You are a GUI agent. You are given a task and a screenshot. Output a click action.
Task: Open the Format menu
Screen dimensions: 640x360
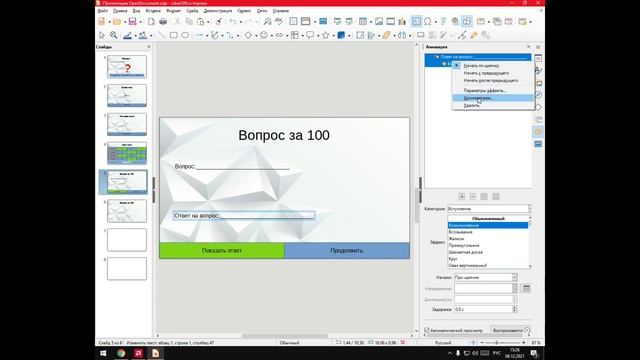pyautogui.click(x=173, y=11)
